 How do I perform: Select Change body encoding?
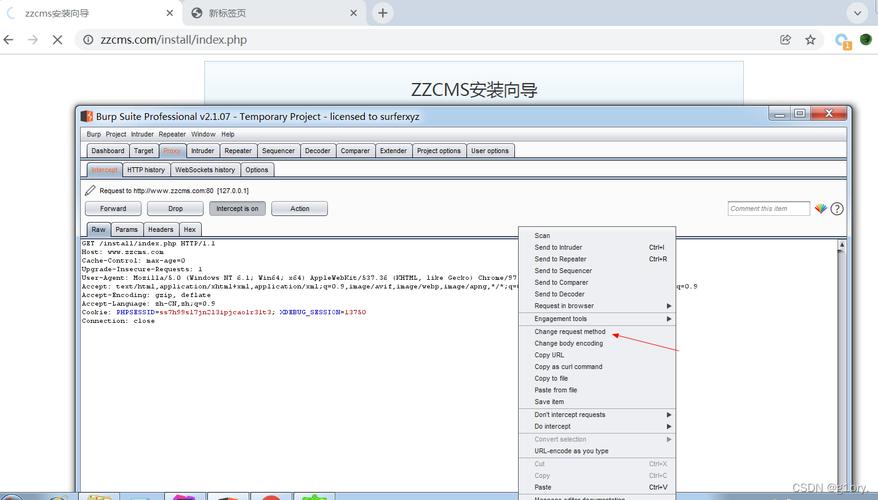[597, 344]
